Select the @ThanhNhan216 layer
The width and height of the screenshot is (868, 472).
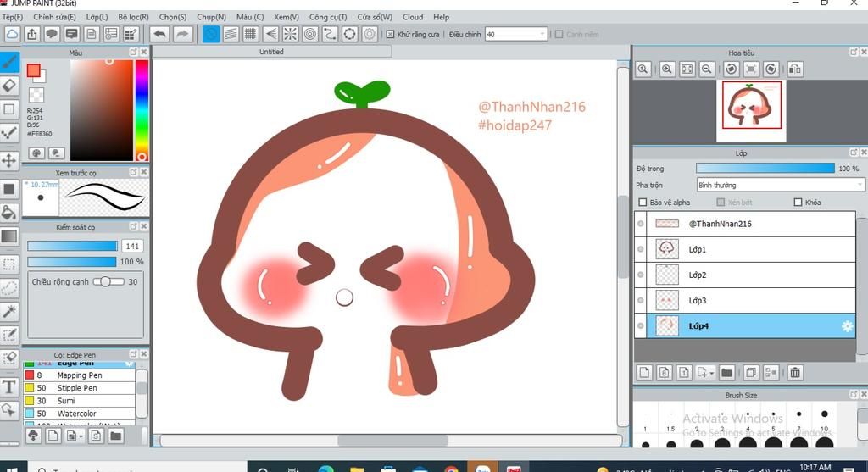(744, 224)
